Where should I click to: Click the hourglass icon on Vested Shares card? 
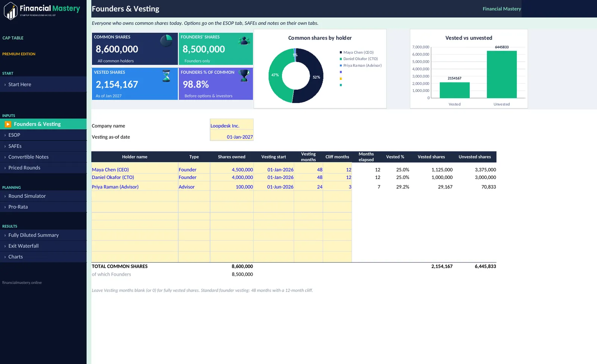point(166,76)
